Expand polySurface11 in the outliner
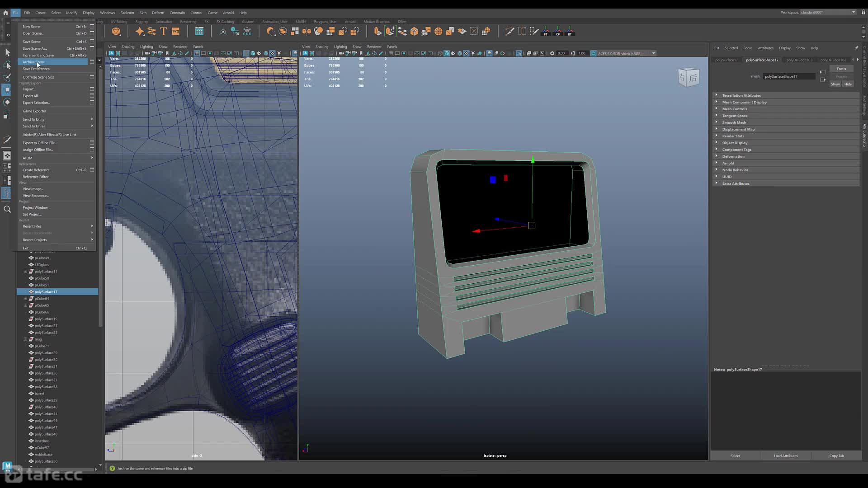This screenshot has width=868, height=488. (25, 272)
